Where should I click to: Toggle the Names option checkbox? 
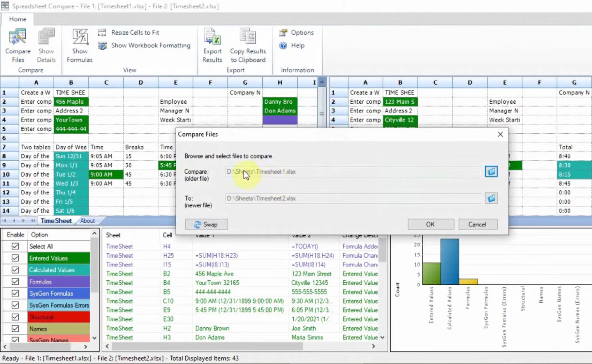pyautogui.click(x=15, y=329)
